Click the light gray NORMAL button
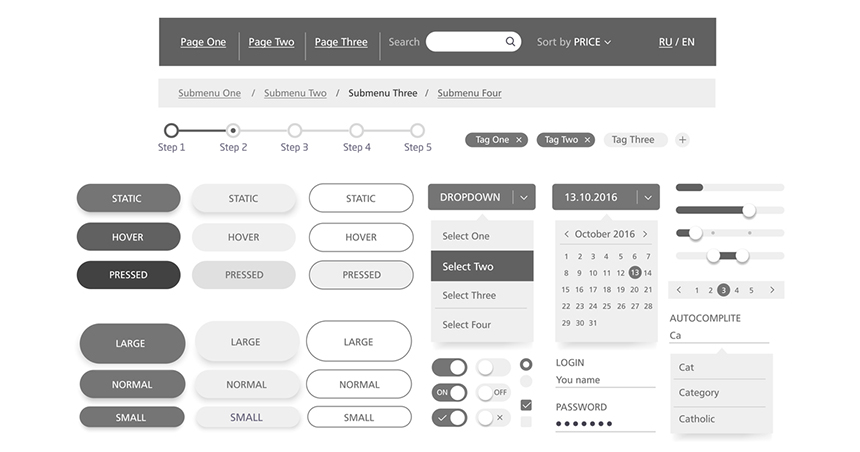The width and height of the screenshot is (860, 452). point(247,385)
